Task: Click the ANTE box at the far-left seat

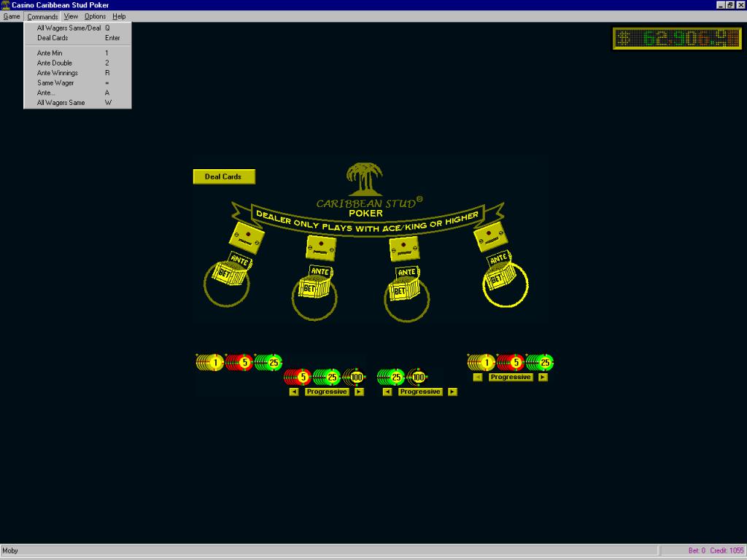Action: tap(241, 260)
